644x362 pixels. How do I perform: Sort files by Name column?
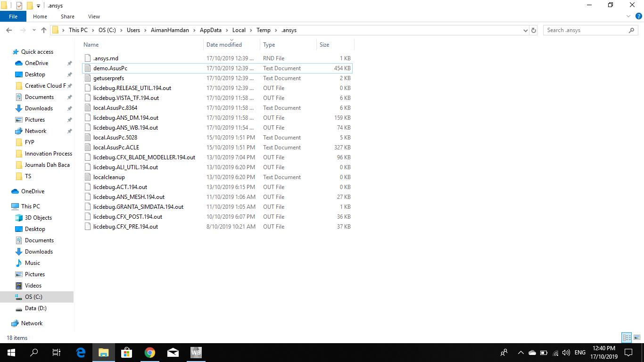coord(91,45)
